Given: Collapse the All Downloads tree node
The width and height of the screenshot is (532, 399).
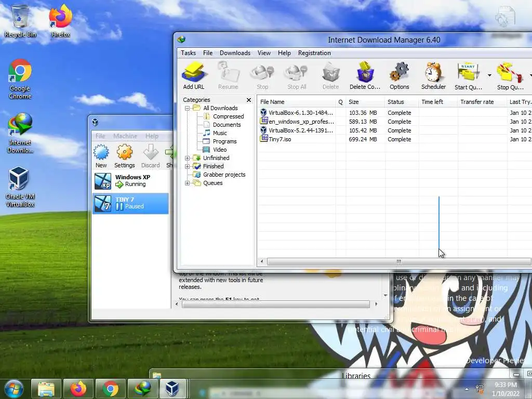Looking at the screenshot, I should (x=187, y=108).
